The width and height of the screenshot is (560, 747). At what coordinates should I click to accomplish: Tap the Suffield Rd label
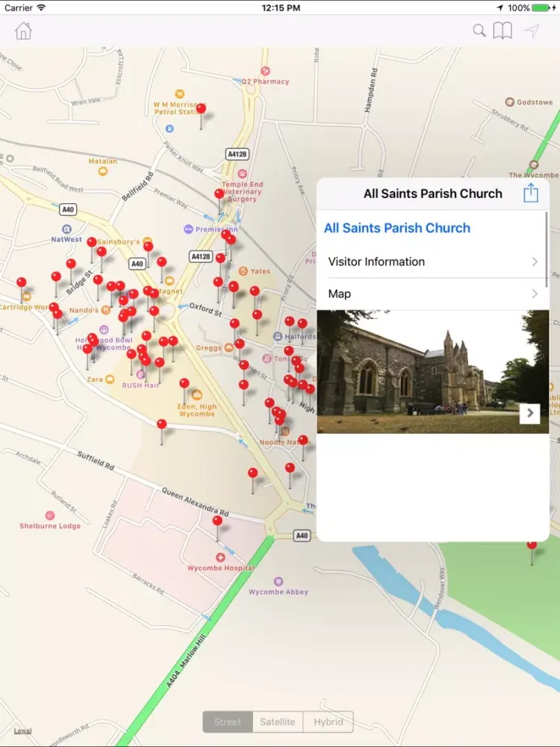96,461
